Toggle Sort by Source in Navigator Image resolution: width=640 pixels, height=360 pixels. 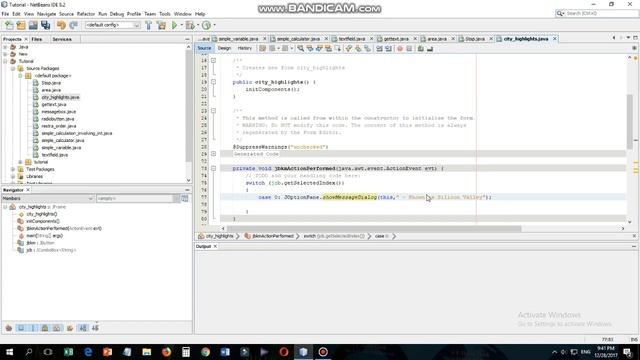click(95, 328)
